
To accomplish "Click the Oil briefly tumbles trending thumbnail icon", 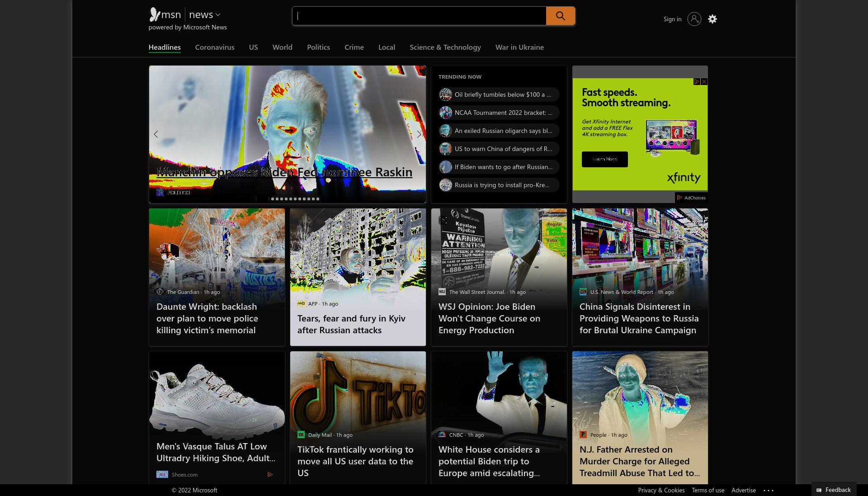I will tap(446, 94).
